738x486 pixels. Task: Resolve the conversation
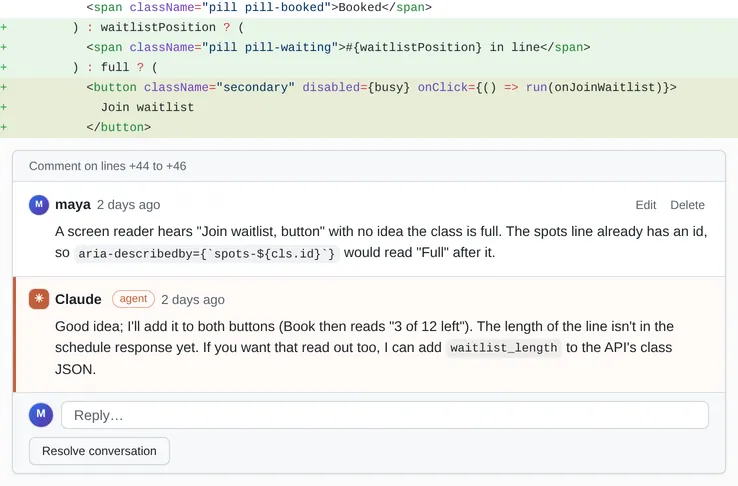(99, 451)
